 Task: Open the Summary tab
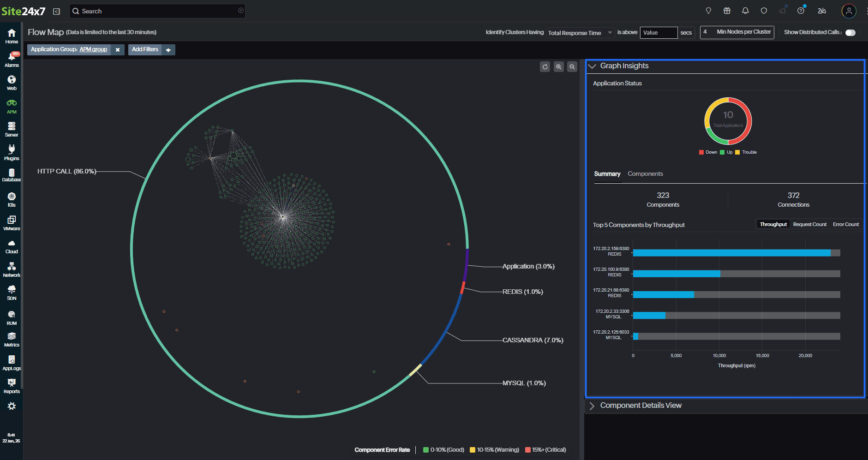607,174
